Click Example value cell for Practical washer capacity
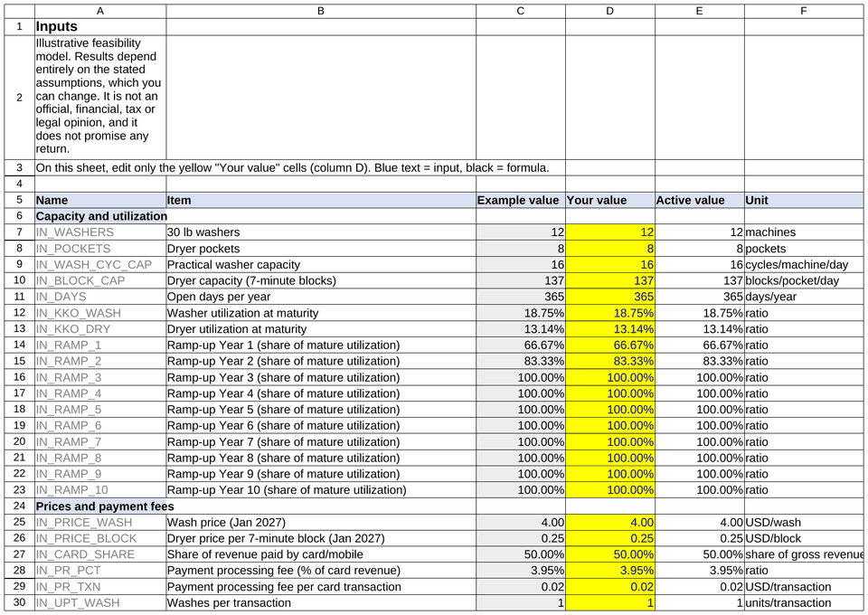Viewport: 868px width, 615px height. [521, 265]
